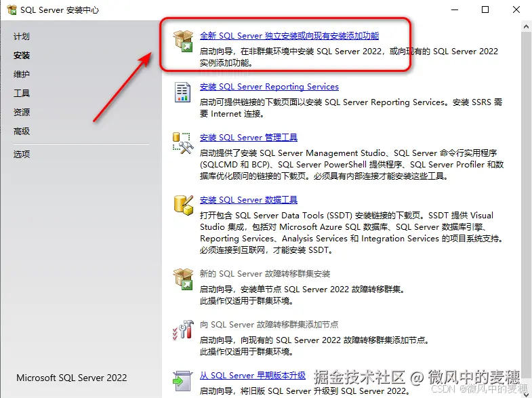Open the 计划 page in the sidebar
This screenshot has height=398, width=532.
(x=22, y=37)
